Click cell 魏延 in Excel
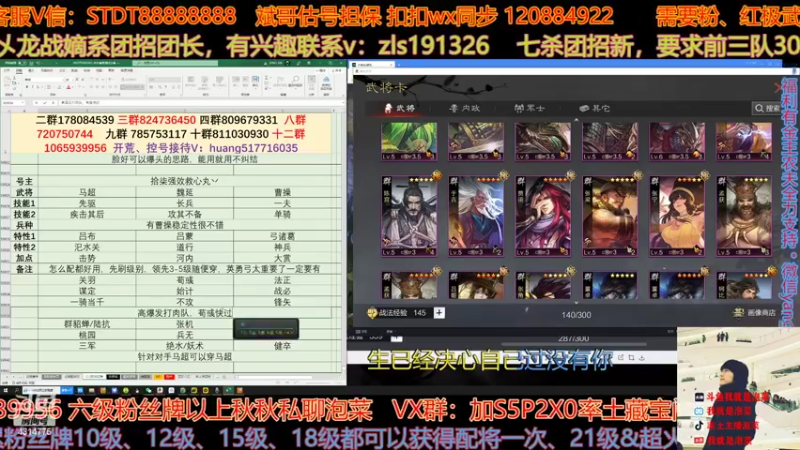800x450 pixels. click(x=185, y=192)
